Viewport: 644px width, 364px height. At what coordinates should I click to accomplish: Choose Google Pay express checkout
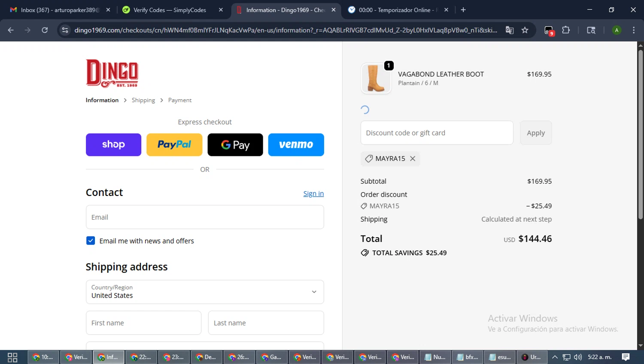point(235,145)
